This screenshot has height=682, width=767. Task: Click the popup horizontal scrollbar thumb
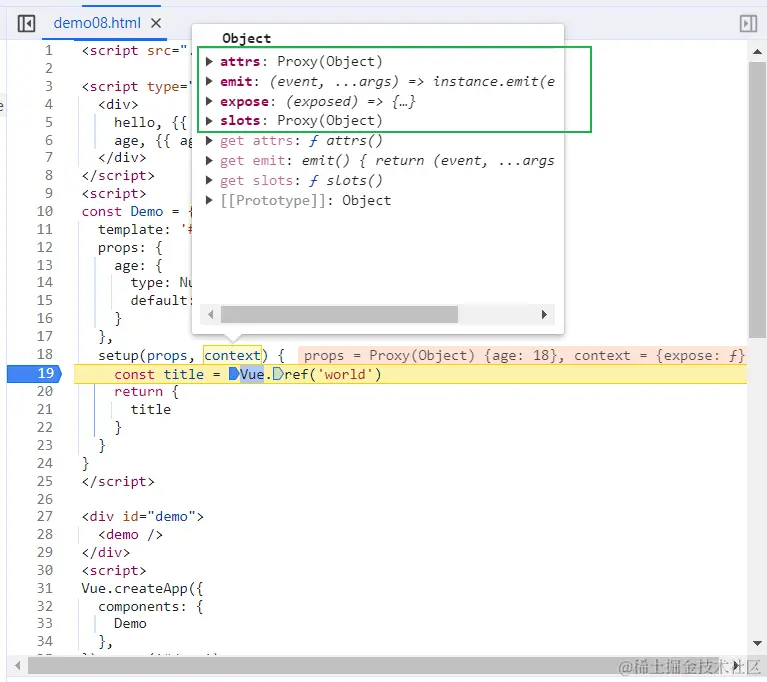point(339,315)
